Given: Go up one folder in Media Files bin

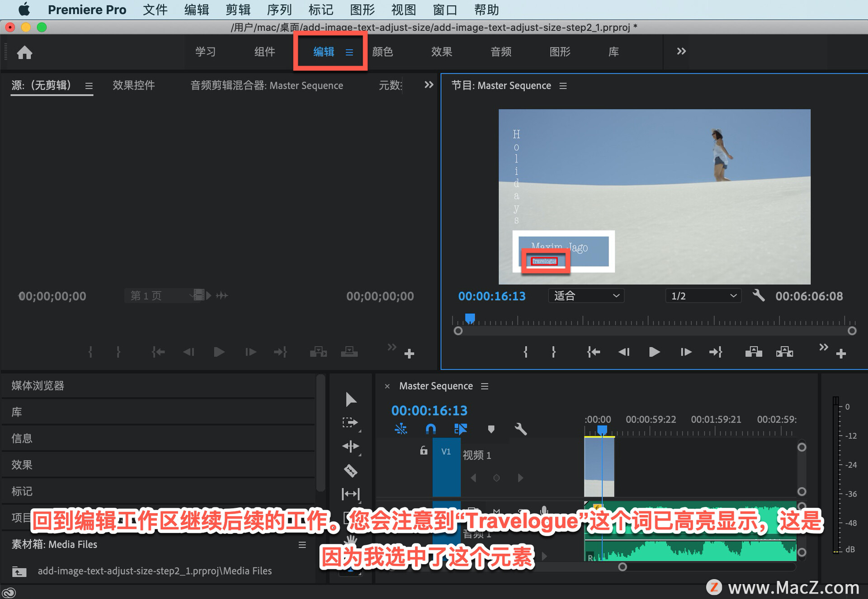Looking at the screenshot, I should point(19,571).
